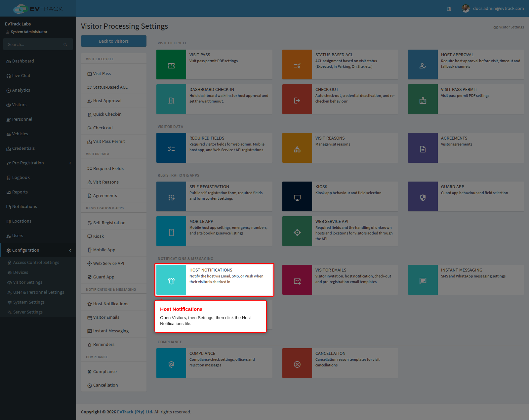The height and width of the screenshot is (420, 529).
Task: Click the sidebar Search input field
Action: pyautogui.click(x=33, y=44)
